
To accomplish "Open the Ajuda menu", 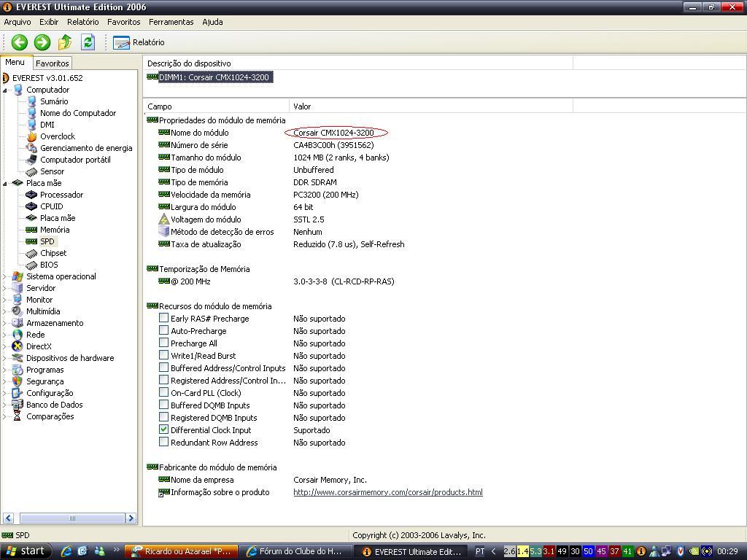I will click(212, 22).
